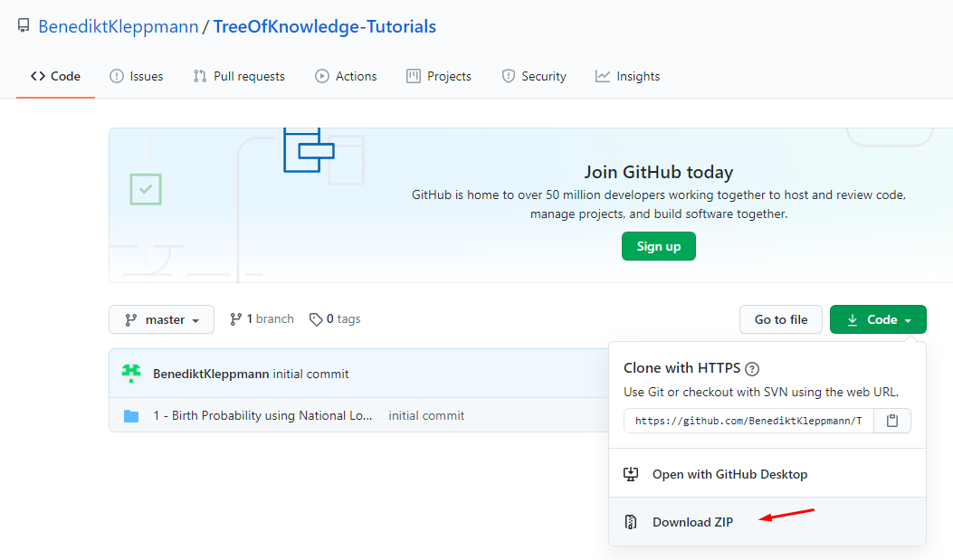This screenshot has width=953, height=560.
Task: Open the master branch dropdown
Action: [x=162, y=319]
